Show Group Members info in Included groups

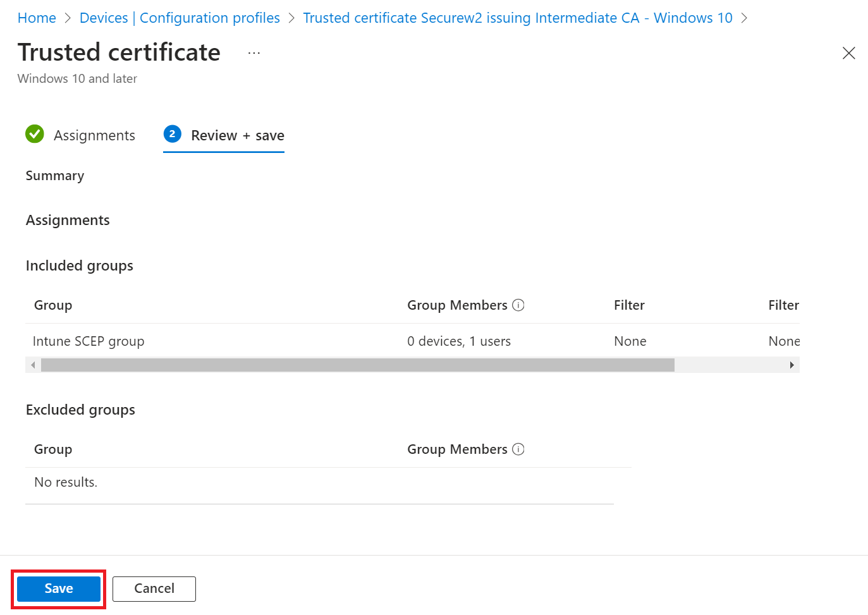point(518,305)
